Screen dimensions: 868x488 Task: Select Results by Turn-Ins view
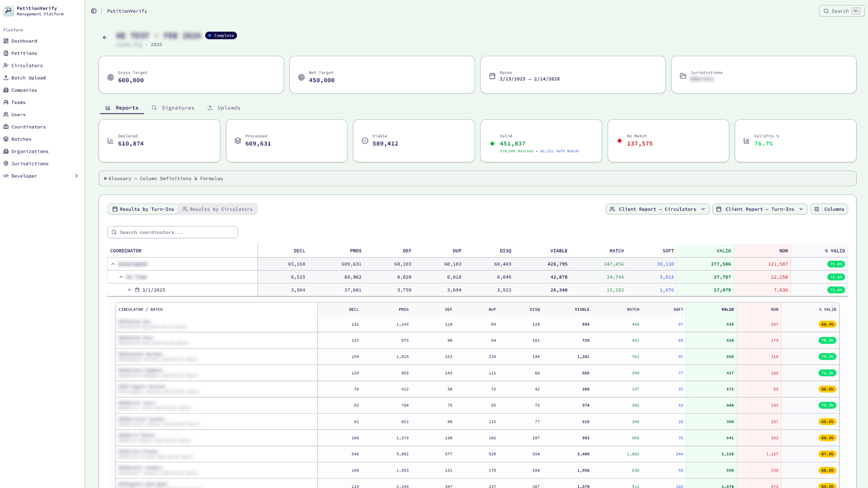click(x=143, y=209)
